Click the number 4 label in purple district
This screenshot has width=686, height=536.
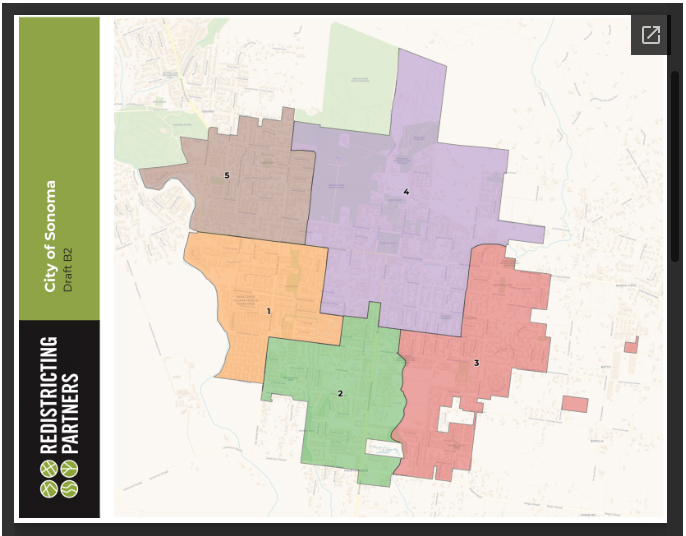pos(406,191)
